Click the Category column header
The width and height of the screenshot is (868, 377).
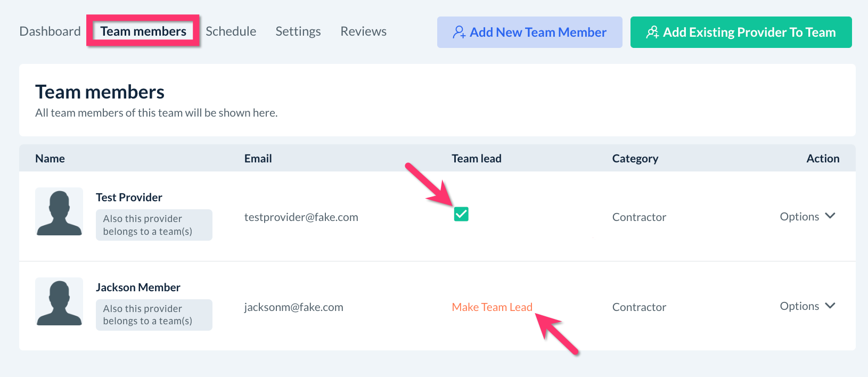tap(635, 159)
